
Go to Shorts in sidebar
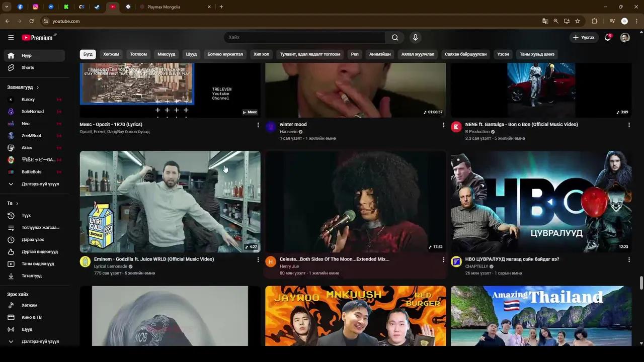[34, 67]
